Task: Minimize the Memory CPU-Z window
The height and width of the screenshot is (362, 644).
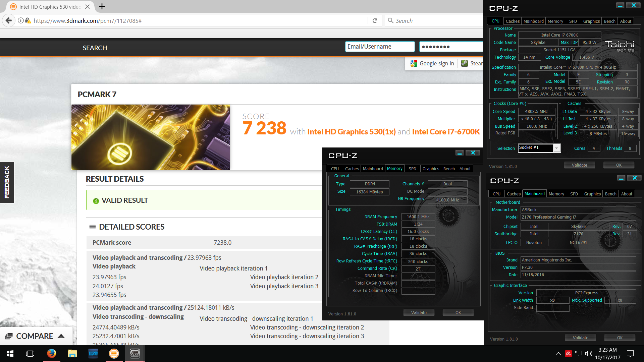Action: tap(460, 153)
